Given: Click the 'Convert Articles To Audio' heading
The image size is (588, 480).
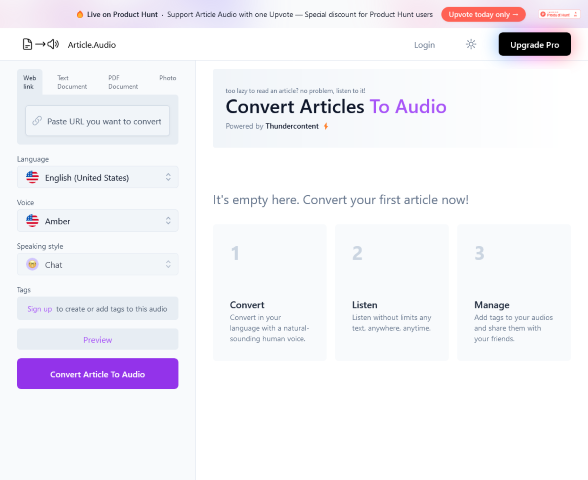Looking at the screenshot, I should click(336, 106).
